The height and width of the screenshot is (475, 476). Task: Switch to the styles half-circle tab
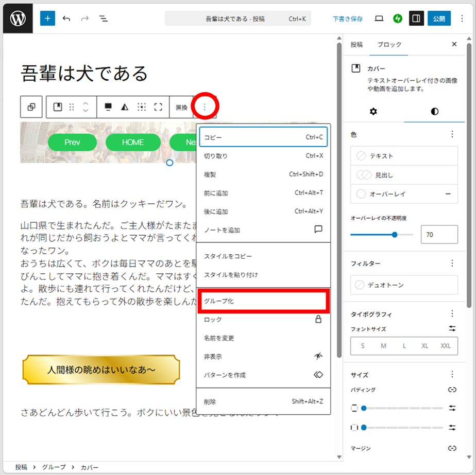coord(435,111)
